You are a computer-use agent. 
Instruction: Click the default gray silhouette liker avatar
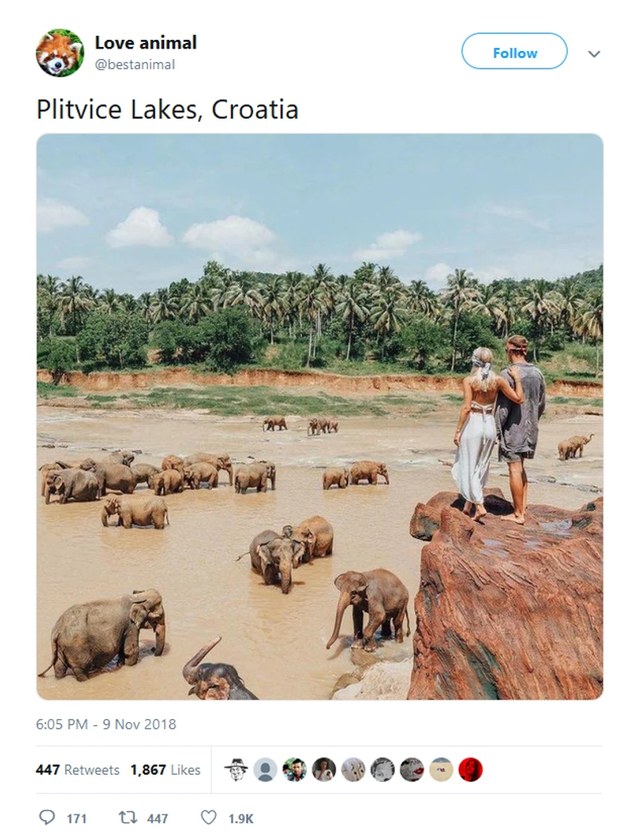pos(266,769)
